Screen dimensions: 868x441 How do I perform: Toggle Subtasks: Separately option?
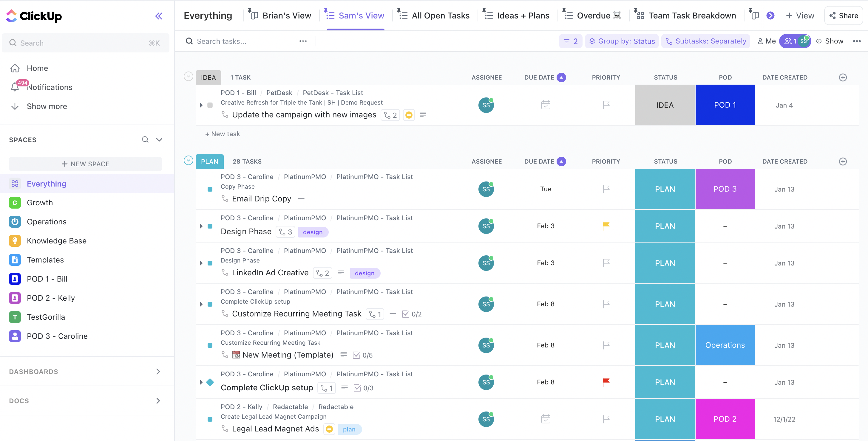(x=706, y=41)
